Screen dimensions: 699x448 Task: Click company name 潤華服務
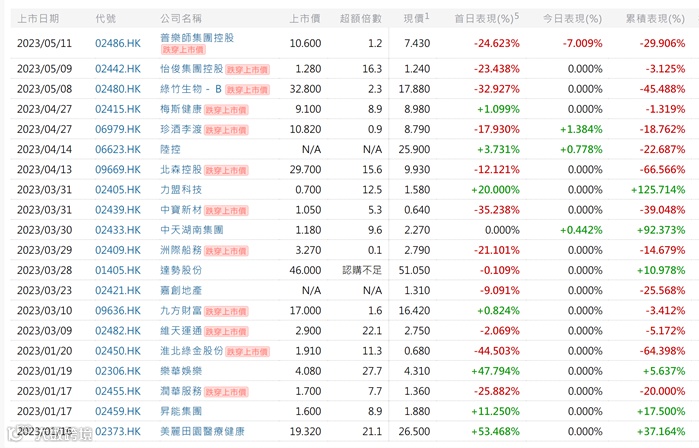(181, 391)
